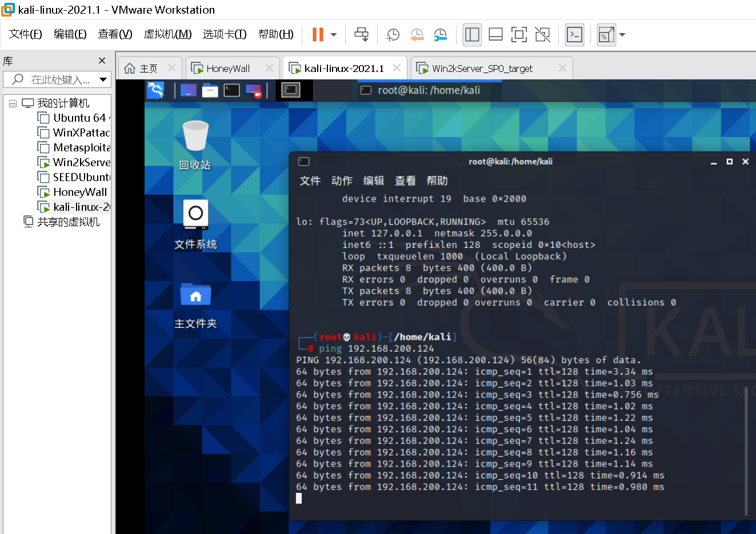The image size is (756, 534).
Task: Click the stretch guest display icon
Action: click(606, 35)
